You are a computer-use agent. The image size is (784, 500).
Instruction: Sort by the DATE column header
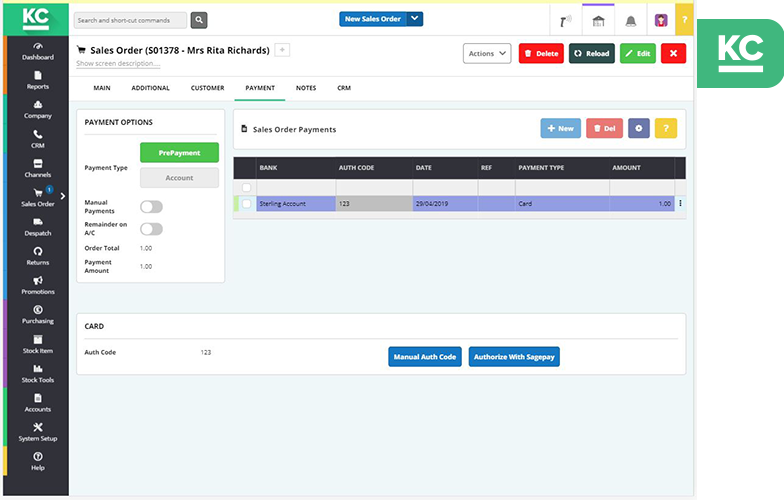[445, 168]
